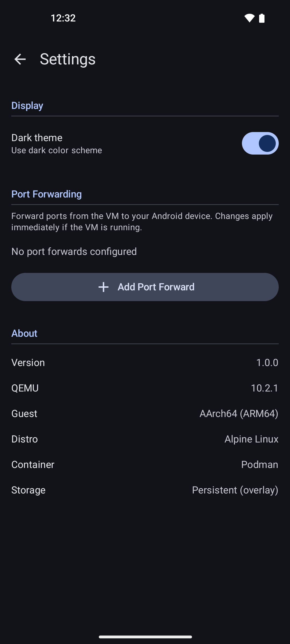Turn off the Dark theme switch
Image resolution: width=290 pixels, height=644 pixels.
[x=260, y=143]
